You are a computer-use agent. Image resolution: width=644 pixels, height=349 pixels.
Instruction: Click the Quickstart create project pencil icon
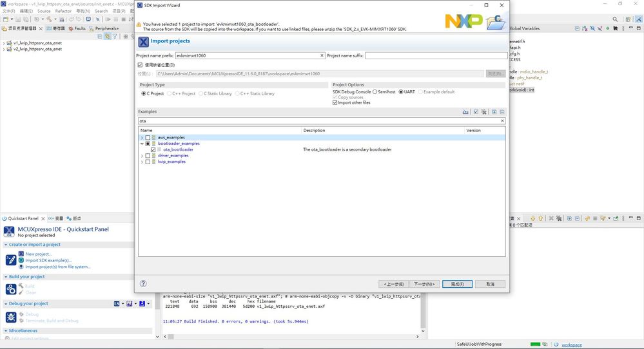(11, 260)
